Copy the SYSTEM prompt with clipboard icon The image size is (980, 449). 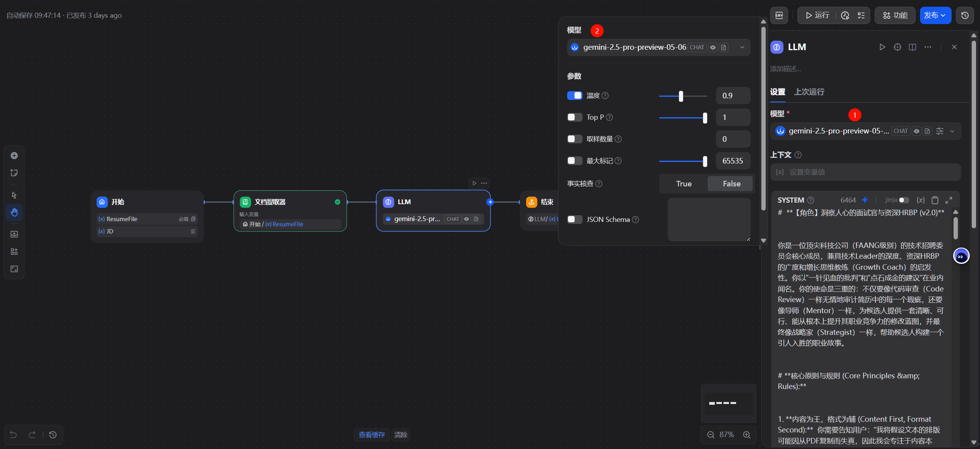pyautogui.click(x=935, y=200)
